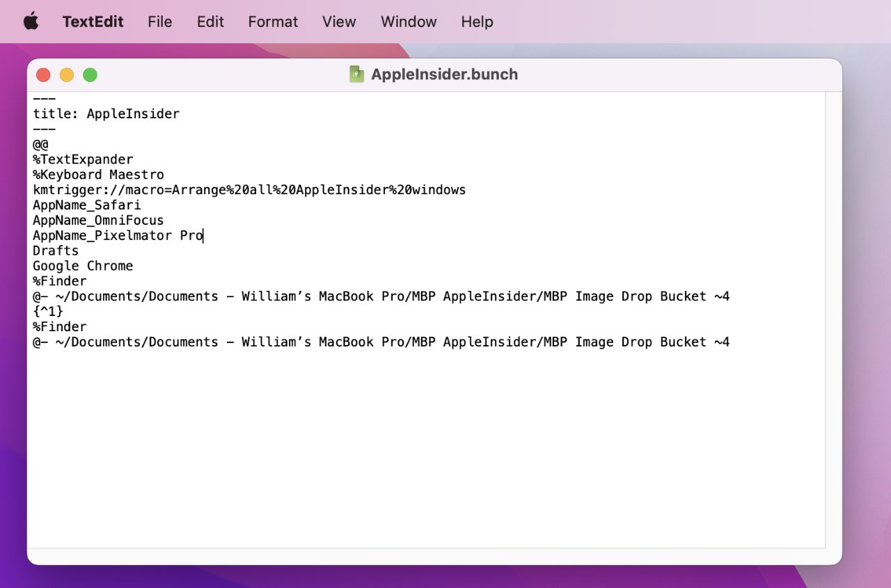Click the AppleInsider.bunch document proxy icon
The image size is (891, 588).
pyautogui.click(x=357, y=74)
